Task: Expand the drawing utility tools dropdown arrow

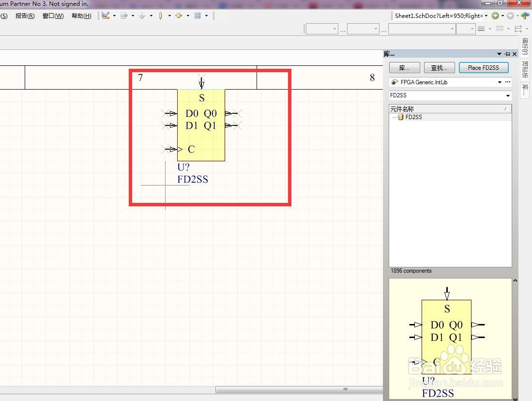Action: [114, 15]
